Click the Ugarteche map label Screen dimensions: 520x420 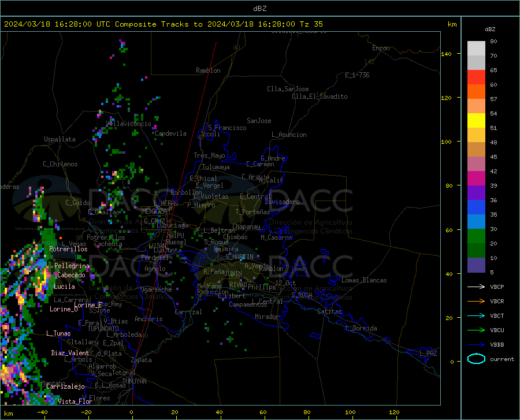(156, 289)
